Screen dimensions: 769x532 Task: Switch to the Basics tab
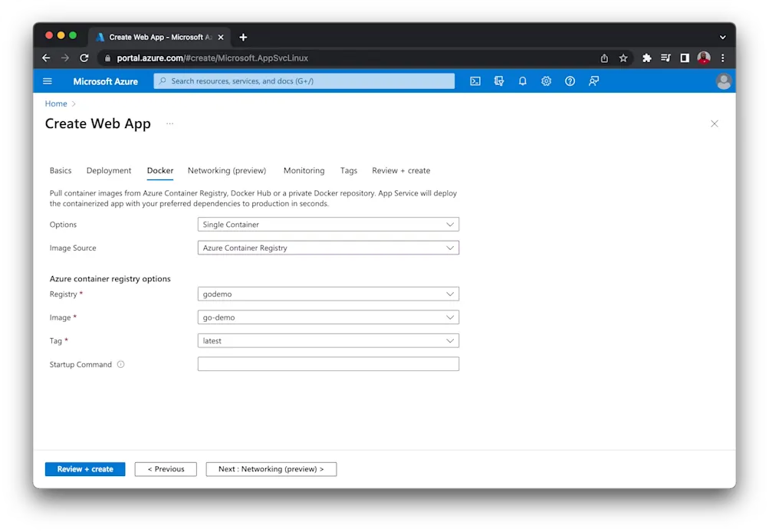point(60,170)
